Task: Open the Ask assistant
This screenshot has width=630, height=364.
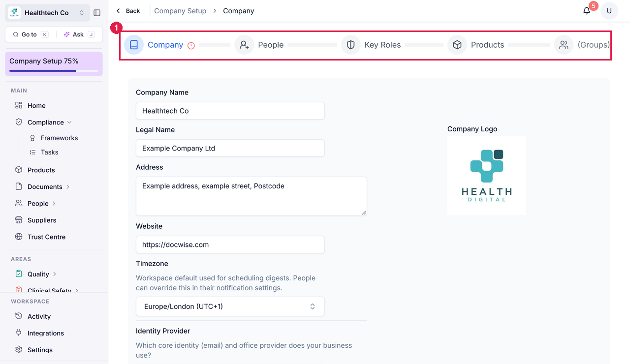Action: (x=79, y=34)
